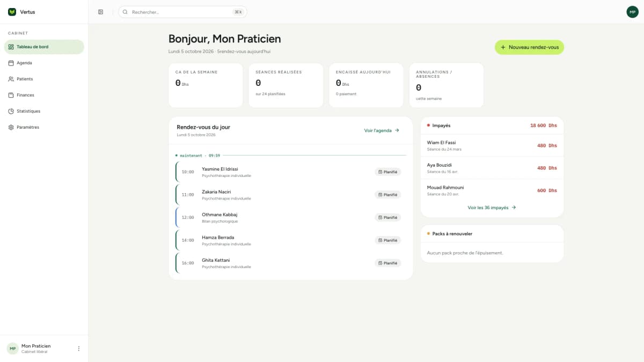The height and width of the screenshot is (362, 644).
Task: Select Yasmine El Idrissi 10:00 appointment
Action: pos(290,172)
